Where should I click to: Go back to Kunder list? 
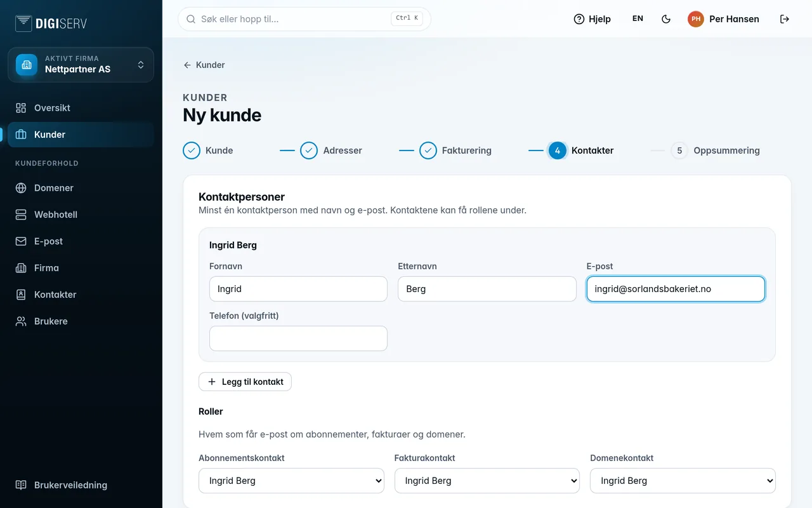pos(204,65)
